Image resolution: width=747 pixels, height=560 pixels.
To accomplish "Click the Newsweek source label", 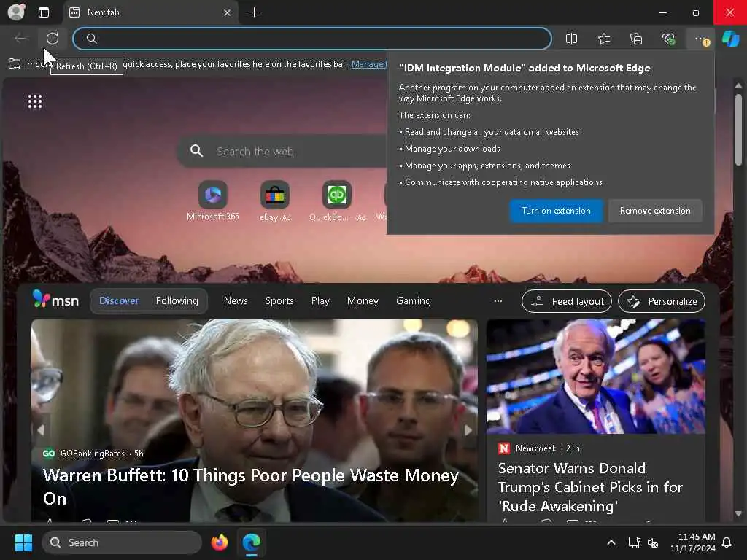I will pyautogui.click(x=535, y=448).
